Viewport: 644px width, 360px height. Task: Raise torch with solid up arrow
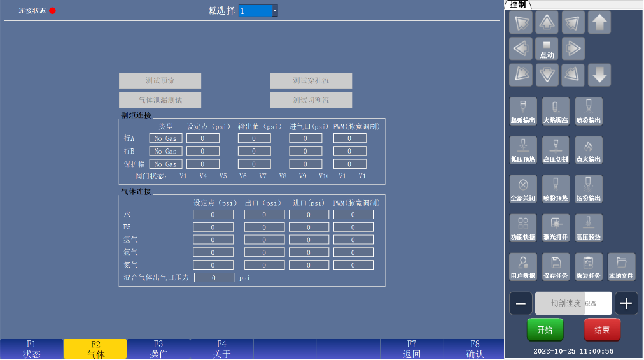pos(599,22)
